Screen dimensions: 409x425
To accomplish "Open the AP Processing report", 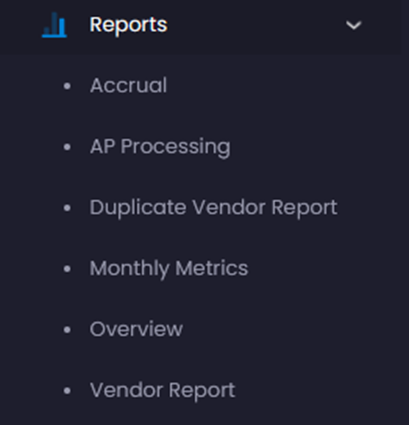I will pyautogui.click(x=160, y=147).
